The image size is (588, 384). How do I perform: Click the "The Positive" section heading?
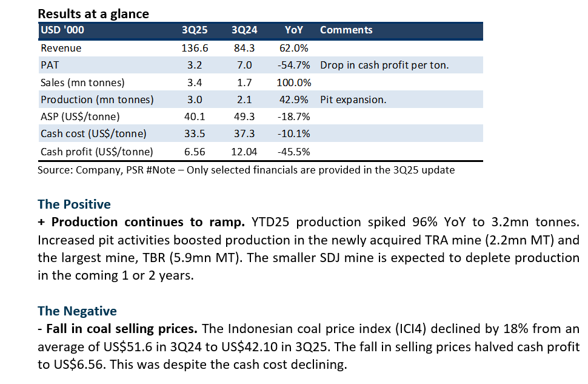(x=74, y=204)
